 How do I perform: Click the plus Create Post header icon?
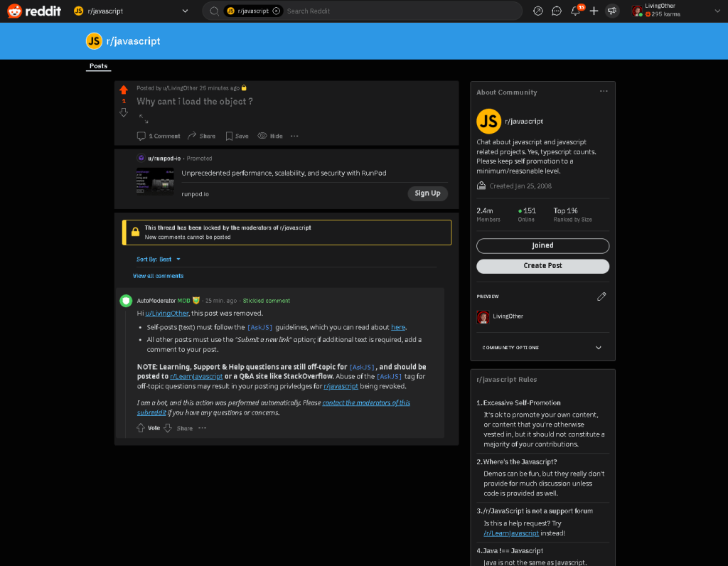[594, 11]
